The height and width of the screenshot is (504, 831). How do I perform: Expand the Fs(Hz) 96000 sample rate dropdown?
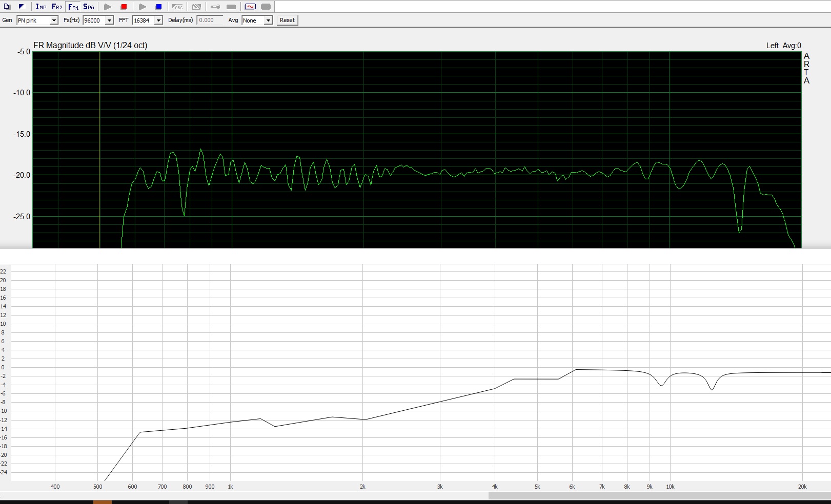click(109, 20)
